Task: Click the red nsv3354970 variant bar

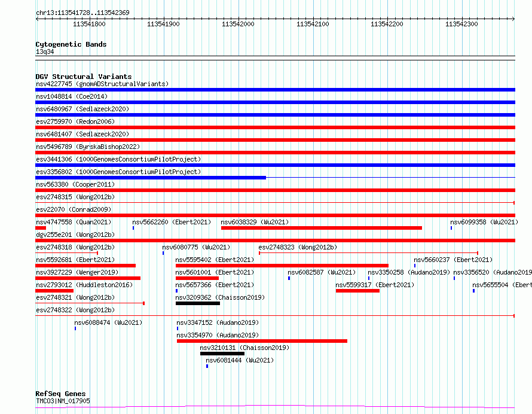Action: [262, 341]
